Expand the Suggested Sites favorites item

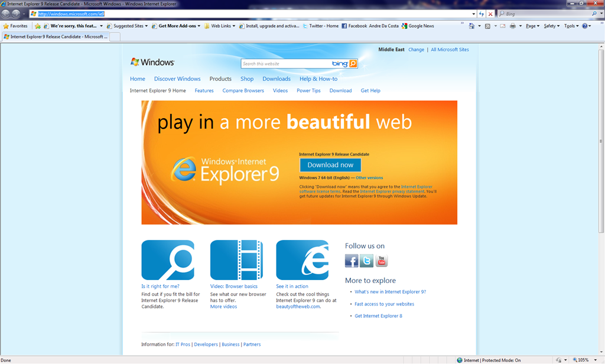(x=128, y=26)
